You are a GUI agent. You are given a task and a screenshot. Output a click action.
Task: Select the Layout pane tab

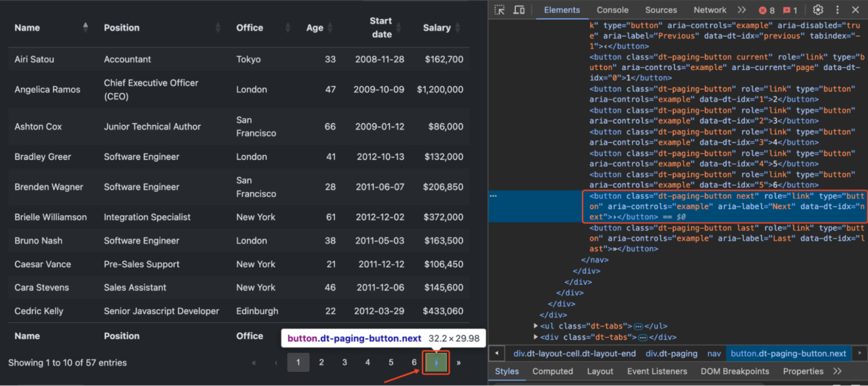click(x=600, y=371)
